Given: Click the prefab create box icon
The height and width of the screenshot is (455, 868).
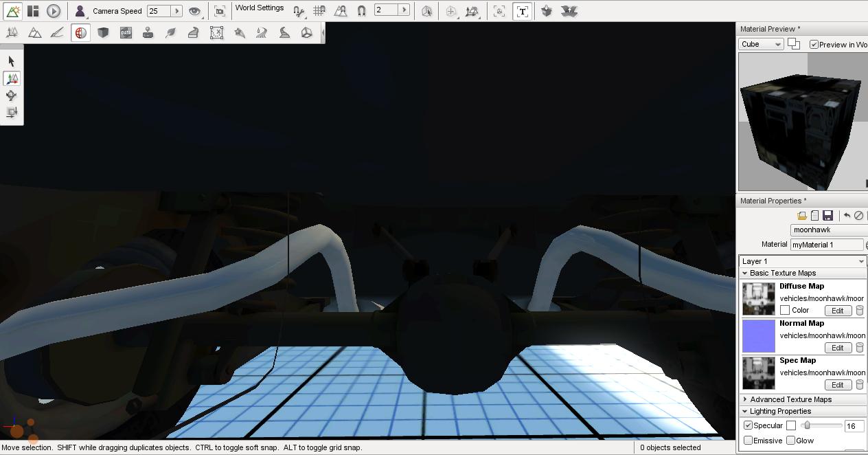Looking at the screenshot, I should pos(547,11).
